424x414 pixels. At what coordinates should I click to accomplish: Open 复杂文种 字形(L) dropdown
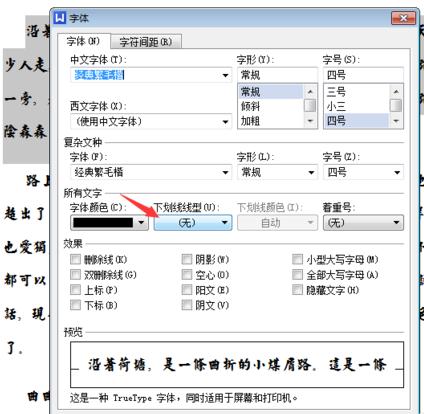coord(277,172)
